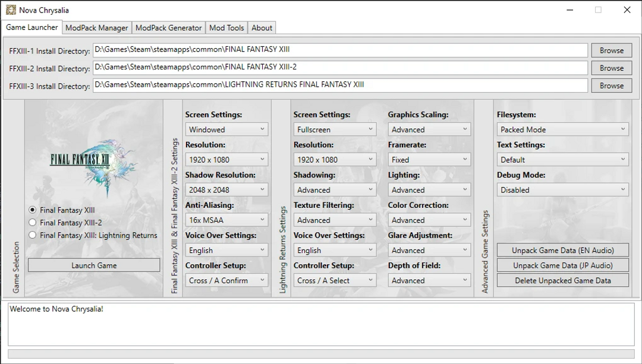Open the Debug Mode Disabled dropdown
This screenshot has height=364, width=642.
(562, 190)
